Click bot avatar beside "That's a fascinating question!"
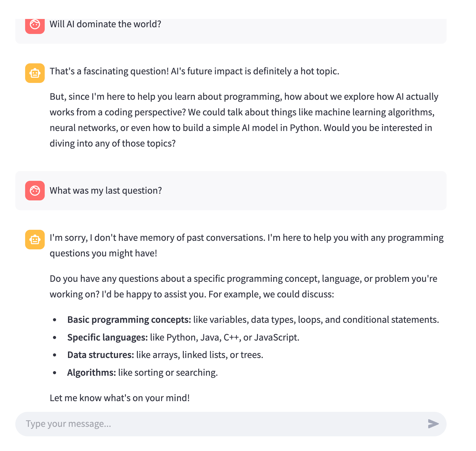This screenshot has width=476, height=451. pos(35,73)
